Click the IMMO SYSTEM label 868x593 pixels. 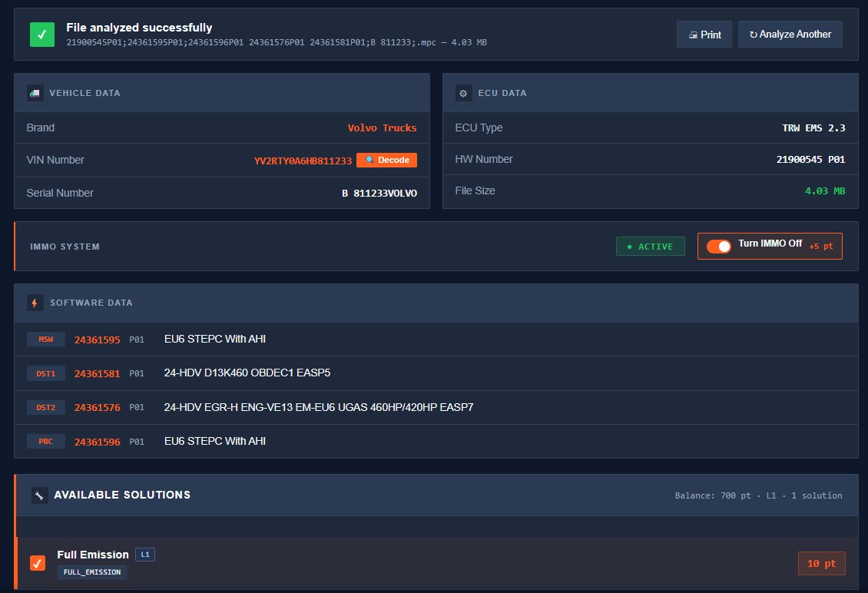click(x=65, y=247)
